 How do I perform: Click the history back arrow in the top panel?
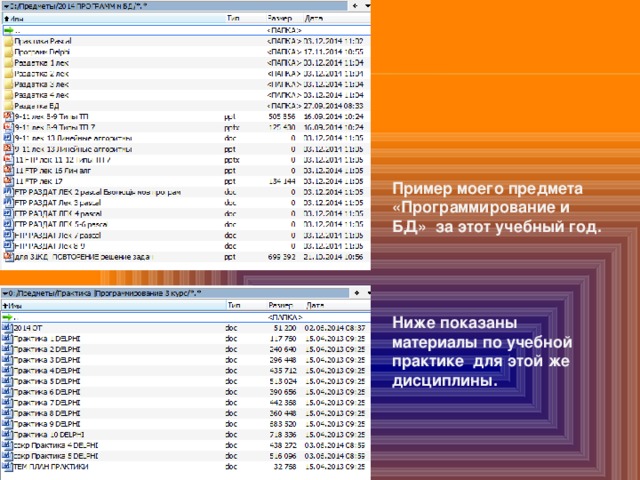[356, 6]
